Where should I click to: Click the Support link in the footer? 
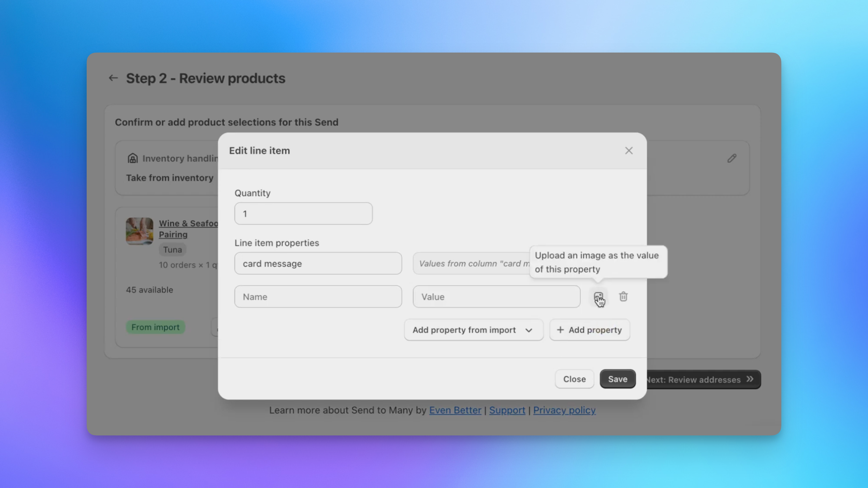point(507,410)
